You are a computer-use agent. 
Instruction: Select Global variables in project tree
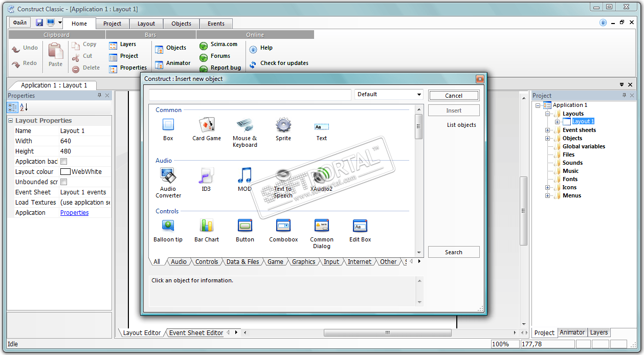pos(584,146)
